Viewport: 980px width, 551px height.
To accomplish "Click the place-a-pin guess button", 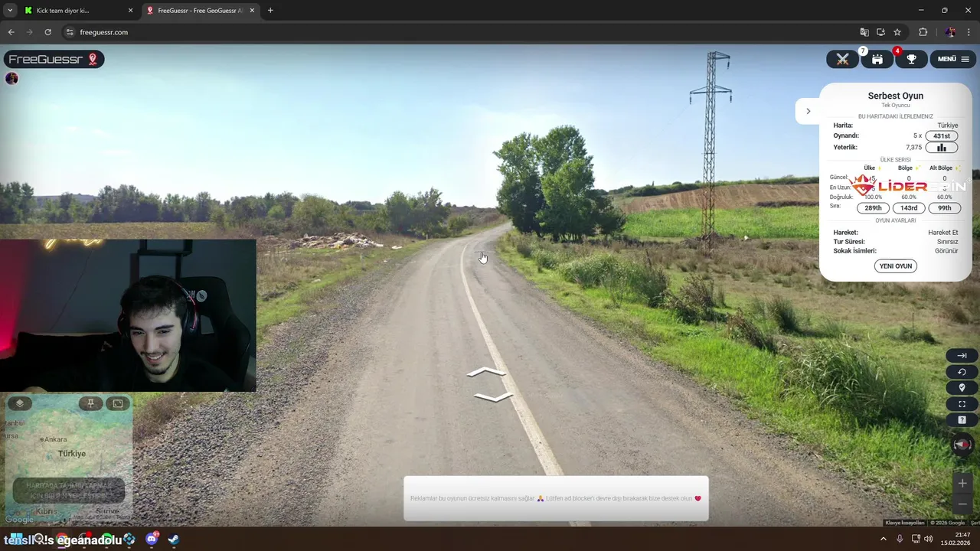I will (69, 490).
